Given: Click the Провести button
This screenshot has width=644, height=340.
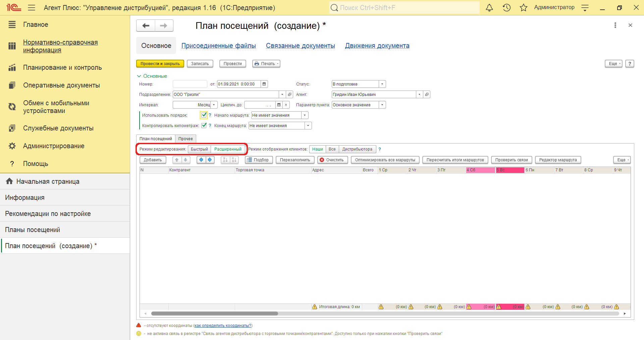Looking at the screenshot, I should [233, 64].
